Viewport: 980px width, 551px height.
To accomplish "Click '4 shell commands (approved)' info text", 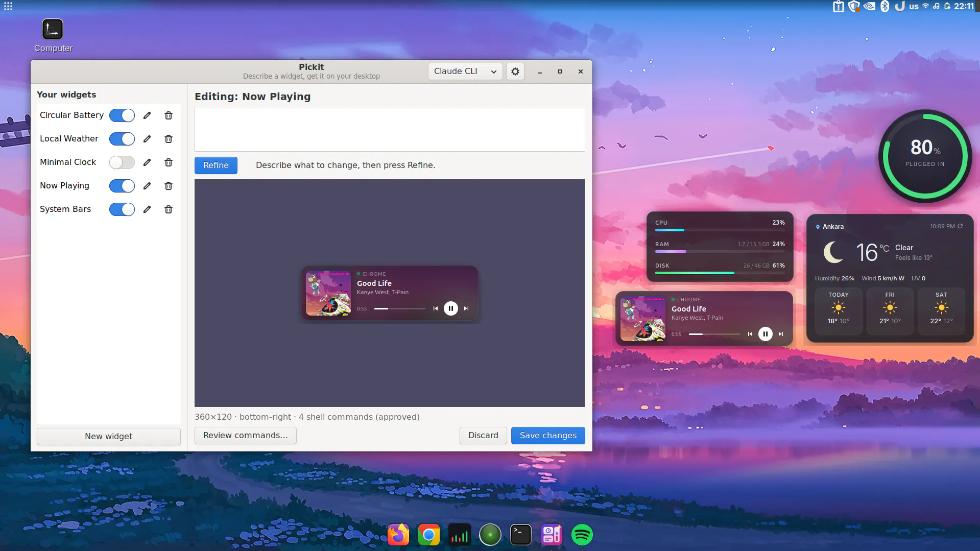I will tap(359, 417).
